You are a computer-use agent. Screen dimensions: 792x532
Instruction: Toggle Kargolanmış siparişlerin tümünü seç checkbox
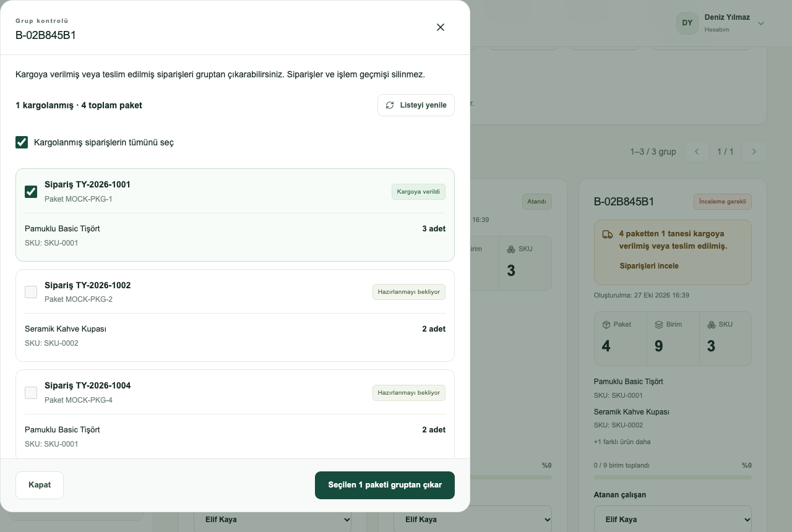click(22, 142)
